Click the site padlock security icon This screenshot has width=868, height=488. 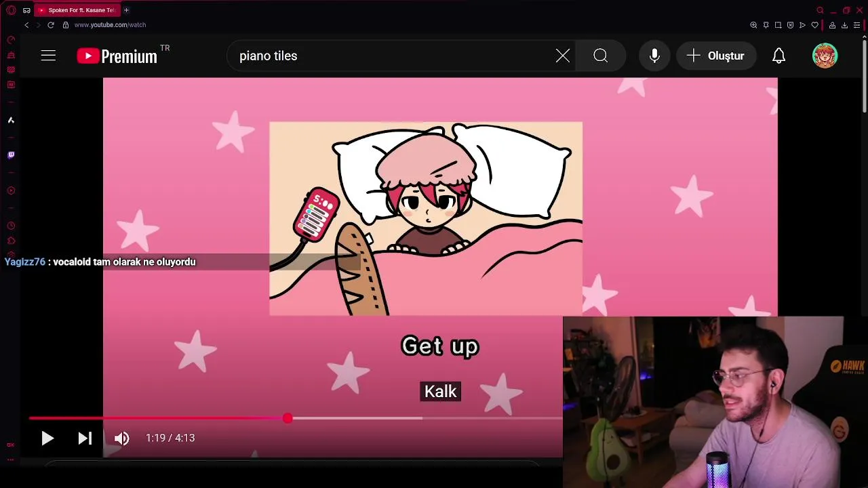66,25
